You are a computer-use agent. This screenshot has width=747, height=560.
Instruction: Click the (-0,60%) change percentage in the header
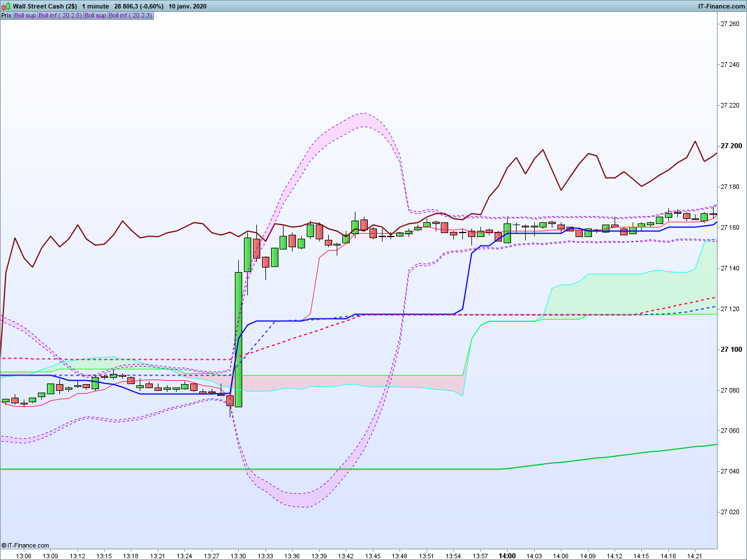(151, 6)
